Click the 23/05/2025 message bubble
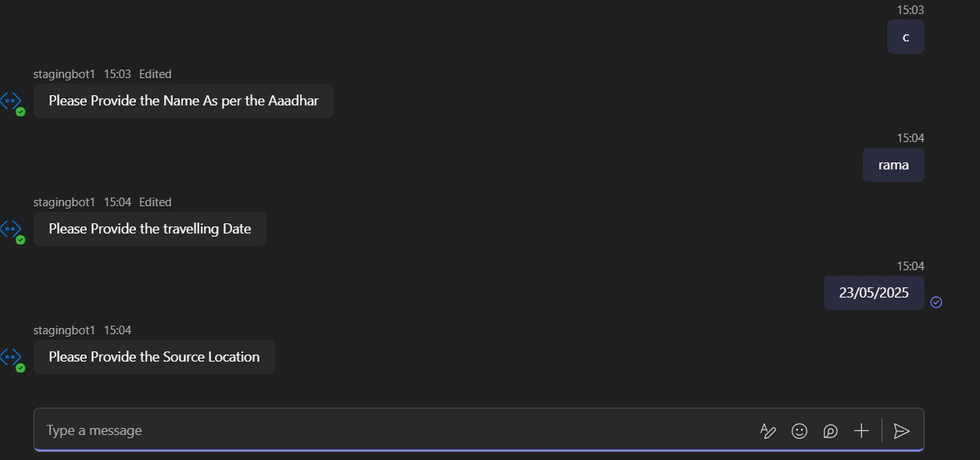Image resolution: width=980 pixels, height=460 pixels. (x=873, y=292)
